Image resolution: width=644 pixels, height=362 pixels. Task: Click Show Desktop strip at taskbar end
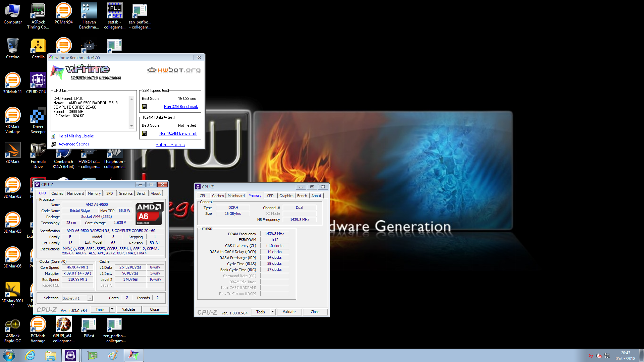(641, 355)
